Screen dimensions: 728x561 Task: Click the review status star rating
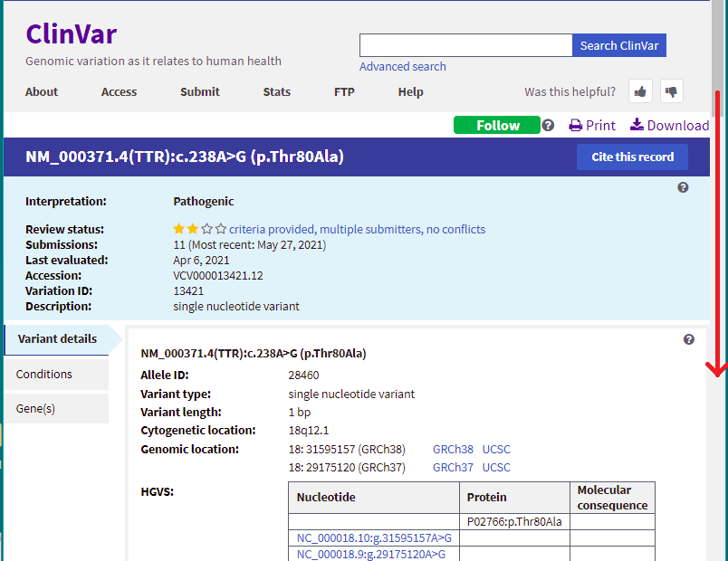199,229
